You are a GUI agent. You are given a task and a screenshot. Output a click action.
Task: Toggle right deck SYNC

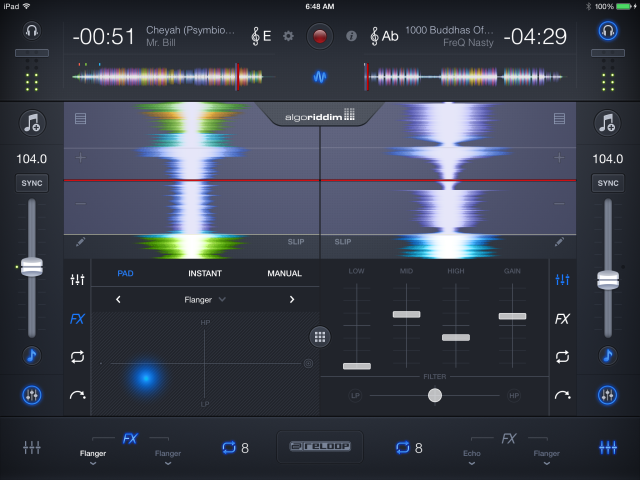coord(606,183)
